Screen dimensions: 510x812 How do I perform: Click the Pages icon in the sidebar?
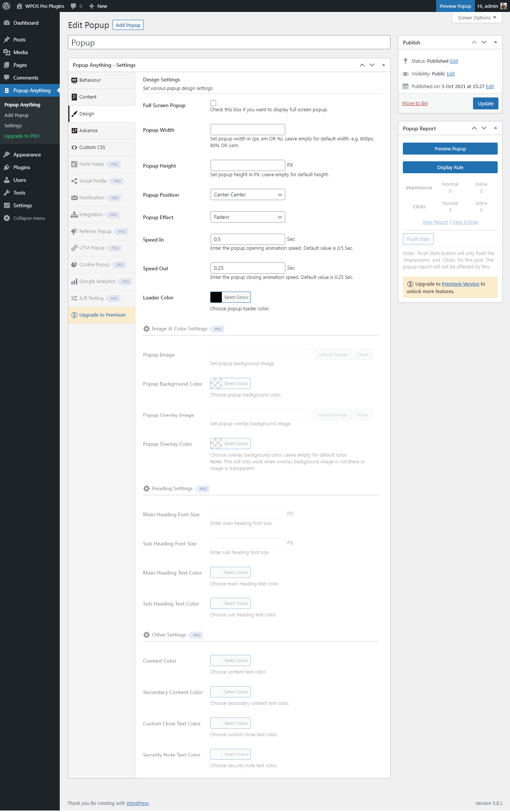[7, 65]
